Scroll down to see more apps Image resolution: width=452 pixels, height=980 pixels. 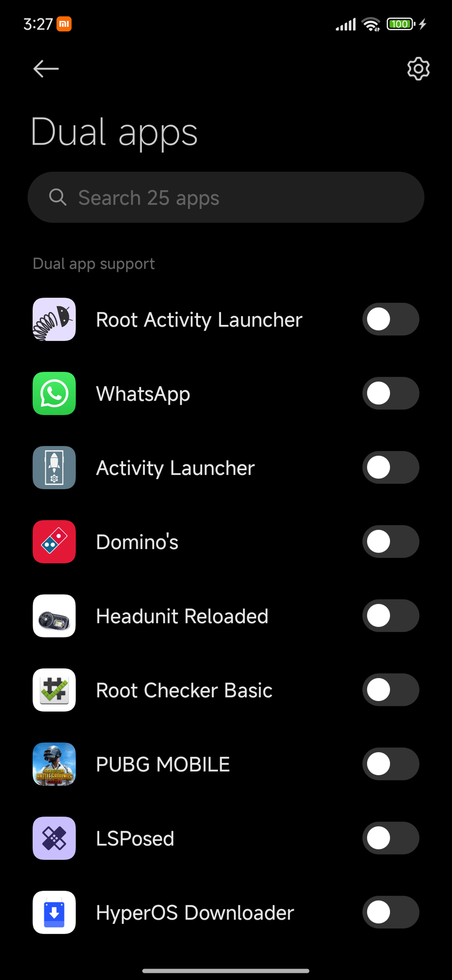(x=226, y=750)
